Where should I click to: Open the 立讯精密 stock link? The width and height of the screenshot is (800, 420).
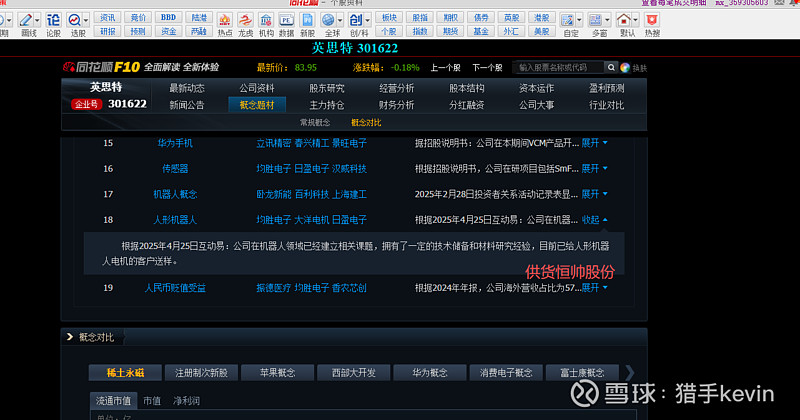[x=273, y=143]
